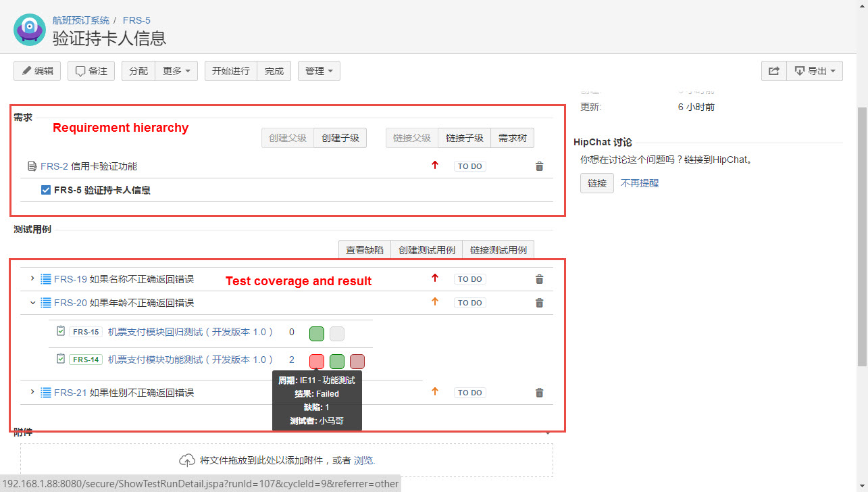Click 浏览 browse link for attachments
Screen dimensions: 868x492
click(363, 460)
